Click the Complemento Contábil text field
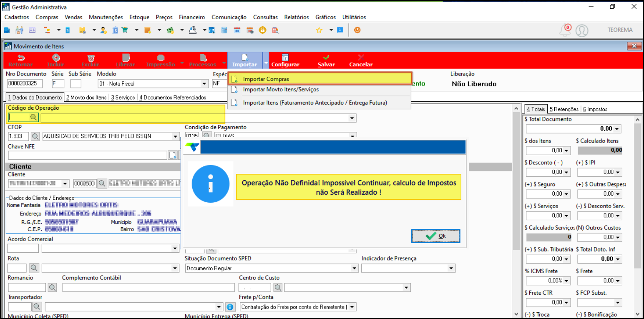 148,287
